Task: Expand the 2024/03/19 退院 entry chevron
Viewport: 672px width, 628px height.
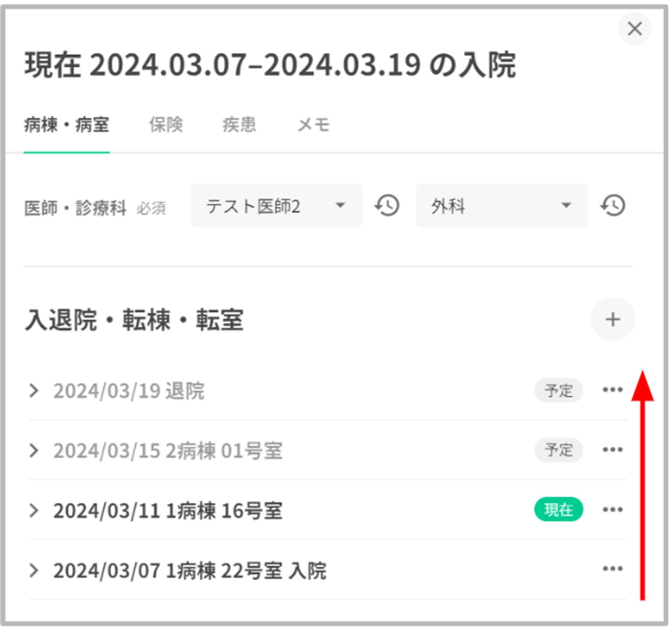Action: tap(34, 391)
